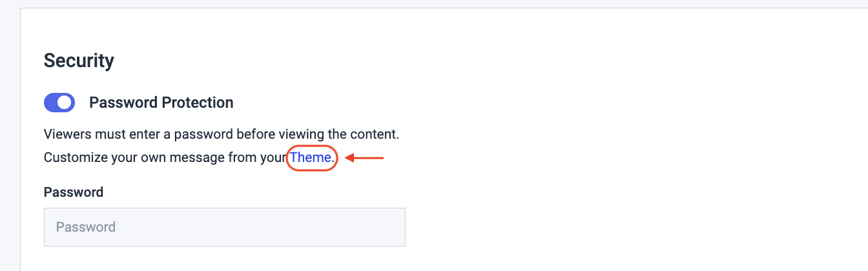This screenshot has width=868, height=271.
Task: Click the "Viewers must enter a password" description
Action: (x=222, y=135)
